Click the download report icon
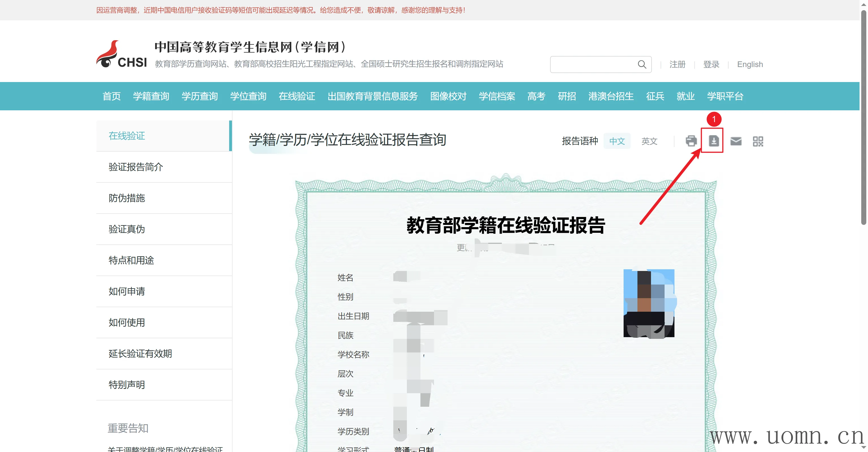 (x=713, y=141)
